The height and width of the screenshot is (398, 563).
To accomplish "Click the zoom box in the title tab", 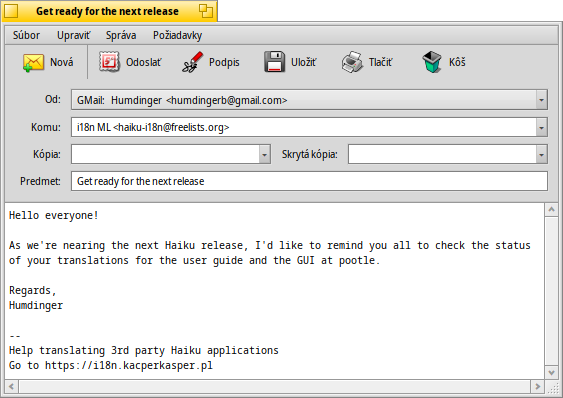I will click(x=206, y=11).
